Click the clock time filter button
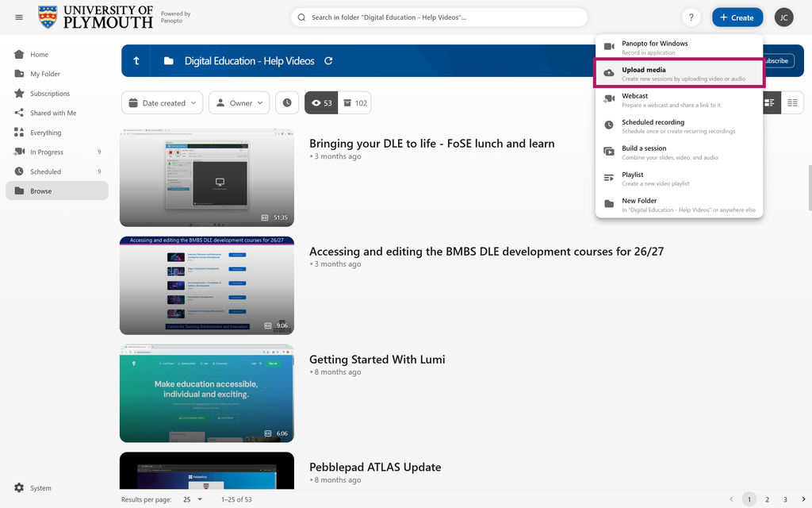The image size is (812, 508). pos(287,102)
